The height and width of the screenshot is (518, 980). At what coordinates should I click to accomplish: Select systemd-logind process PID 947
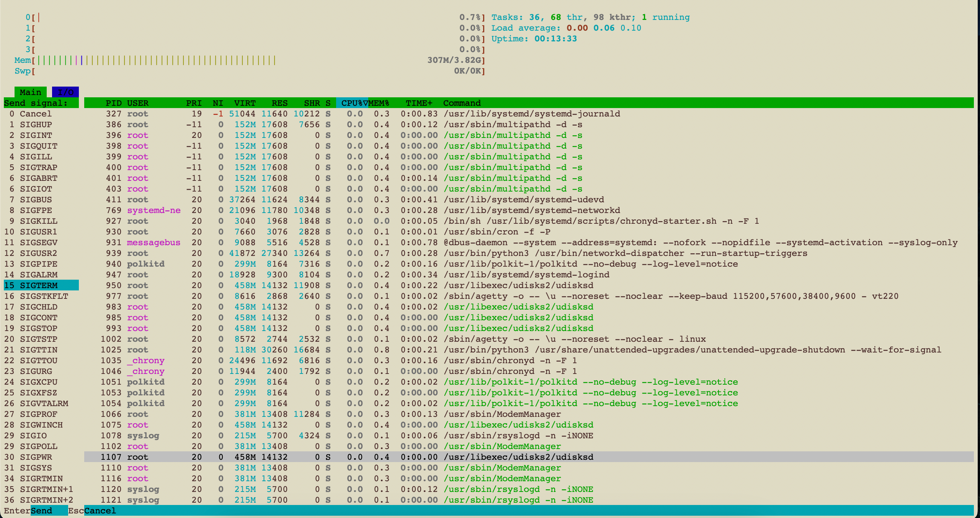tap(529, 275)
